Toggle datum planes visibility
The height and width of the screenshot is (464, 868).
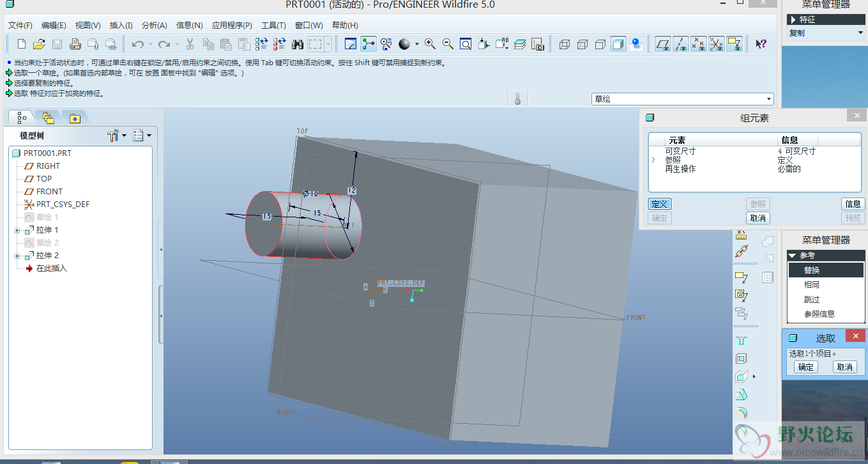tap(663, 44)
